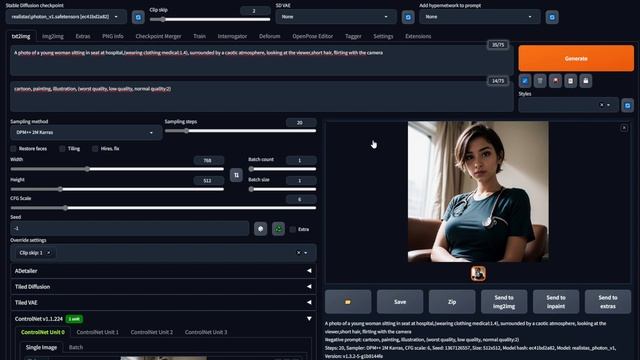Viewport: 640px width, 360px height.
Task: Open the SD VAE dropdown
Action: pyautogui.click(x=336, y=17)
